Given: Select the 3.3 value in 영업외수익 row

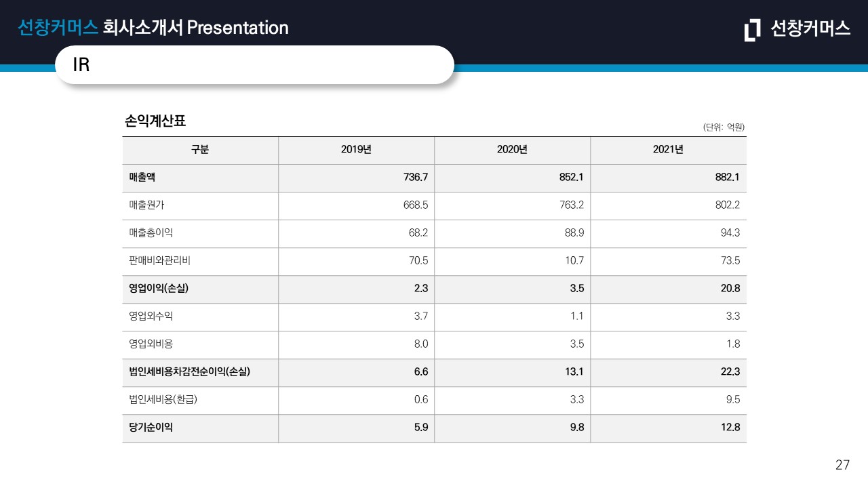Looking at the screenshot, I should click(x=733, y=317).
